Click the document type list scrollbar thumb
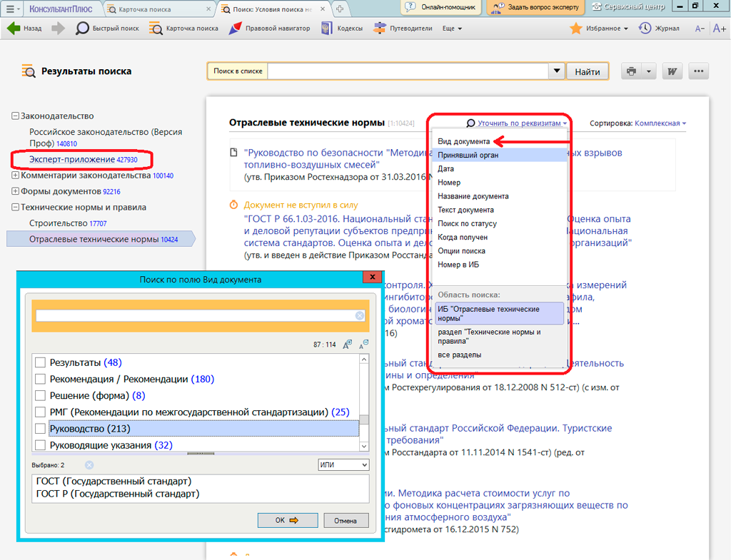The image size is (731, 560). click(x=364, y=419)
